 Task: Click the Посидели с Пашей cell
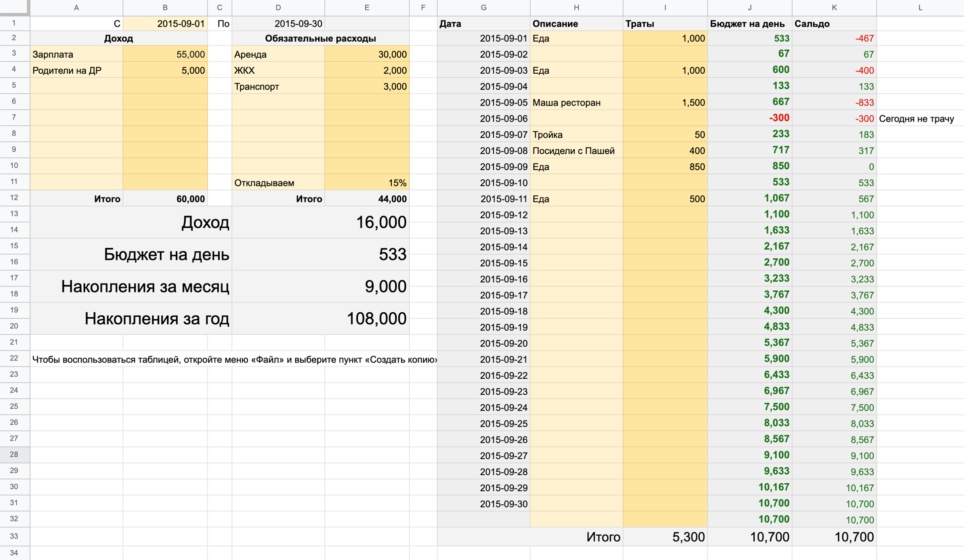[x=576, y=151]
